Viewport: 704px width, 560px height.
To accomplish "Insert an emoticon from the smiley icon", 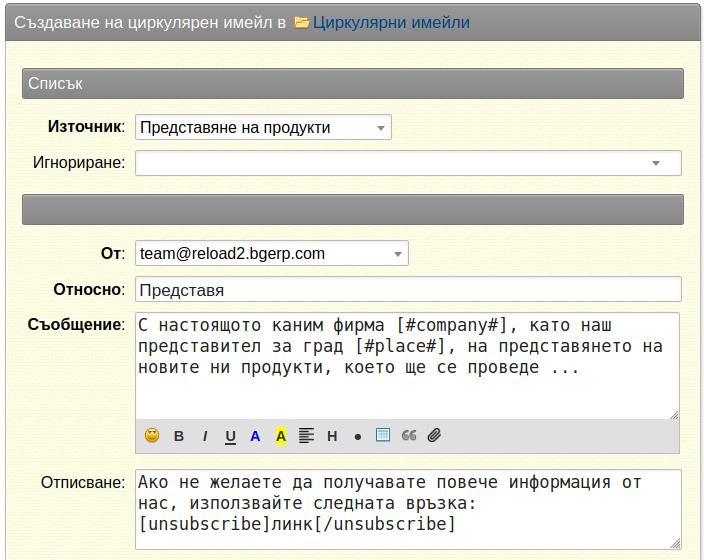I will pyautogui.click(x=152, y=435).
